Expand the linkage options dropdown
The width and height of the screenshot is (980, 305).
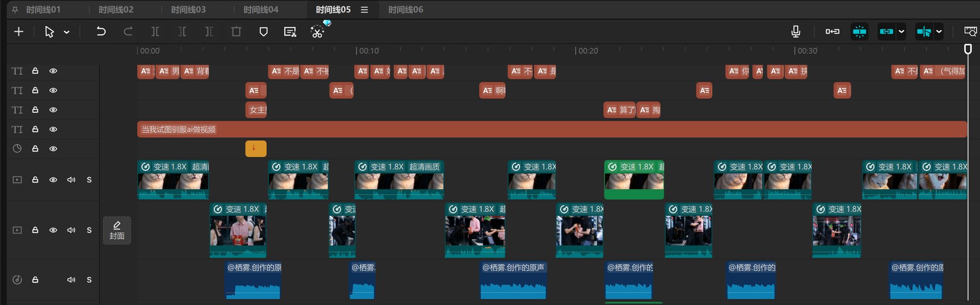pyautogui.click(x=902, y=32)
